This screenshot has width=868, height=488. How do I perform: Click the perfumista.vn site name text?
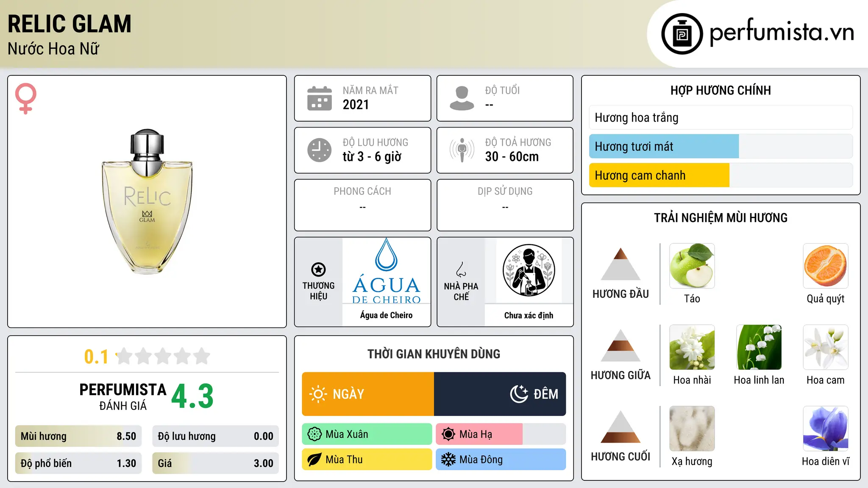[782, 32]
